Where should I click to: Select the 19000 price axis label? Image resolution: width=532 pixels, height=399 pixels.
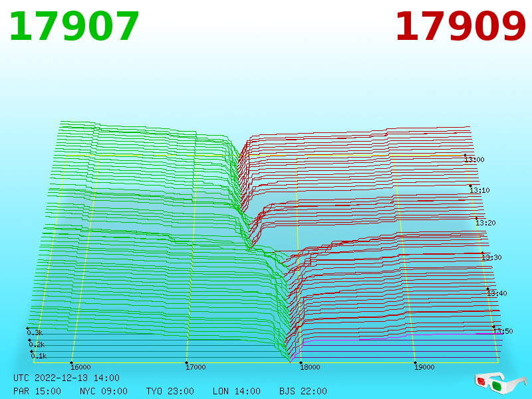tap(424, 367)
